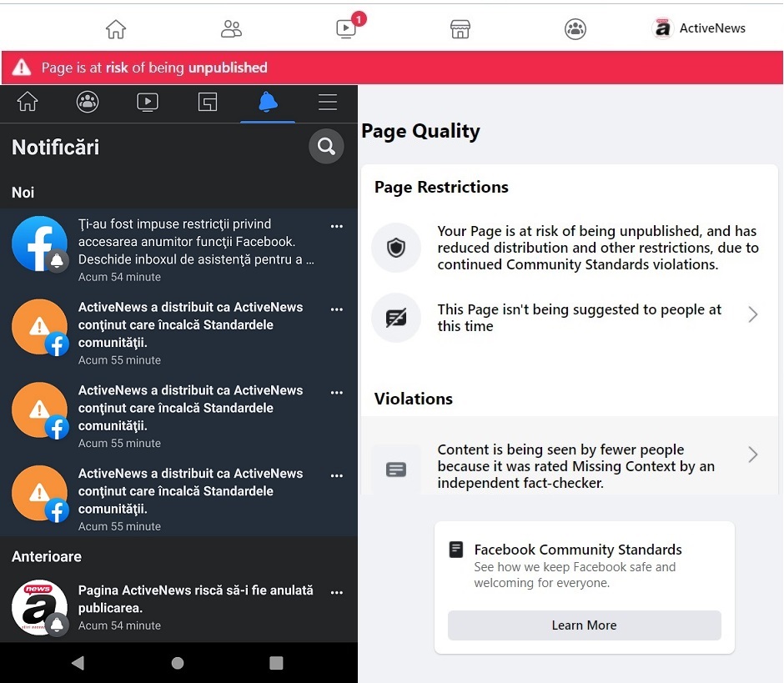Click the shield icon in Page Restrictions
This screenshot has height=683, width=784.
click(x=396, y=248)
